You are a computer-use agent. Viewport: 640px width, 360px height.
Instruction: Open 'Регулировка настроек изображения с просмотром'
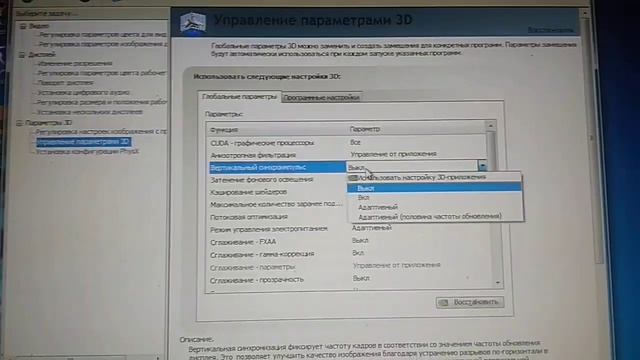pos(101,131)
